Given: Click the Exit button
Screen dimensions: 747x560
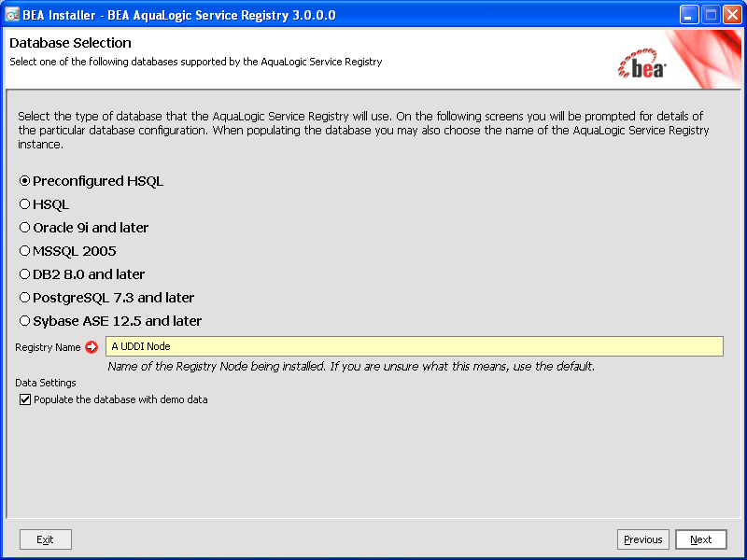Looking at the screenshot, I should (46, 539).
